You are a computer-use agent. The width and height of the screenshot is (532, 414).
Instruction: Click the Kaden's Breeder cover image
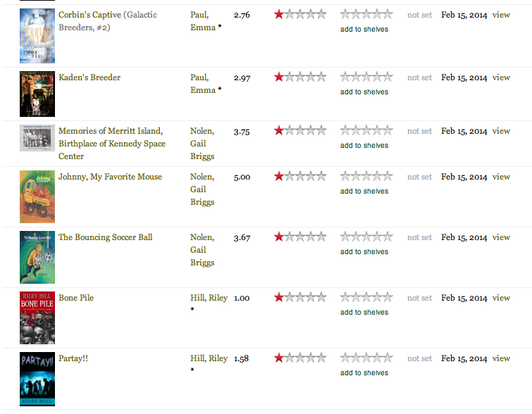pyautogui.click(x=37, y=94)
